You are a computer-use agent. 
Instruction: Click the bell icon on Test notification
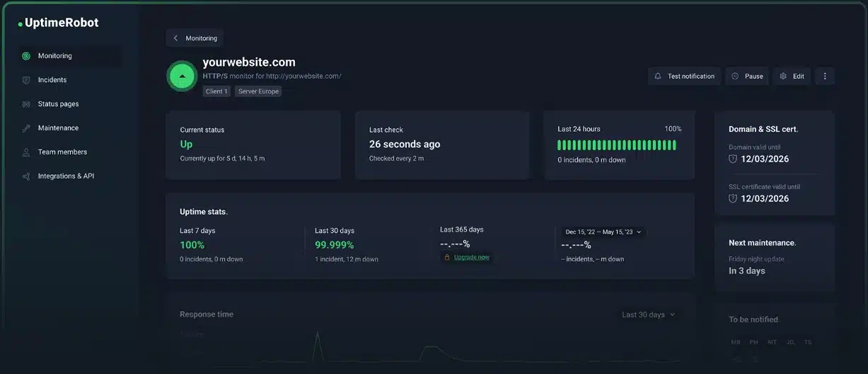pos(658,76)
